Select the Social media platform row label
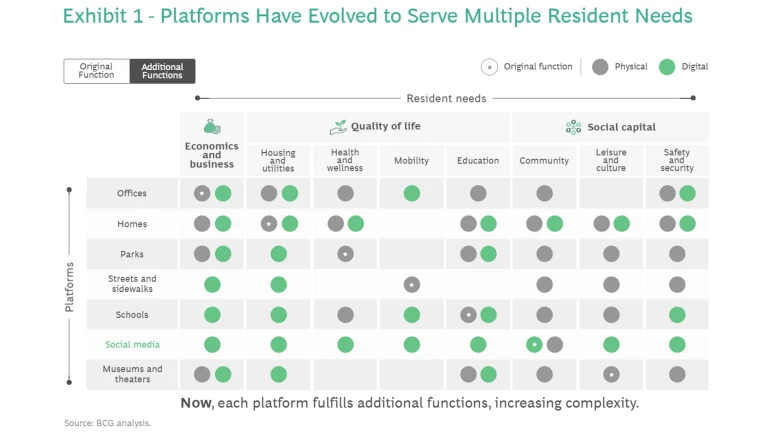Image resolution: width=768 pixels, height=432 pixels. tap(132, 344)
